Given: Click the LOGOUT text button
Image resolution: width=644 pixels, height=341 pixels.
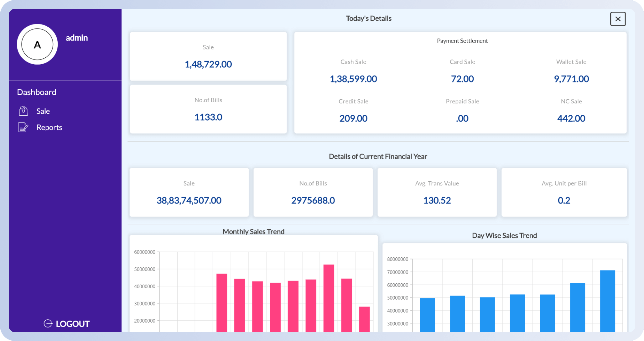Looking at the screenshot, I should point(73,324).
